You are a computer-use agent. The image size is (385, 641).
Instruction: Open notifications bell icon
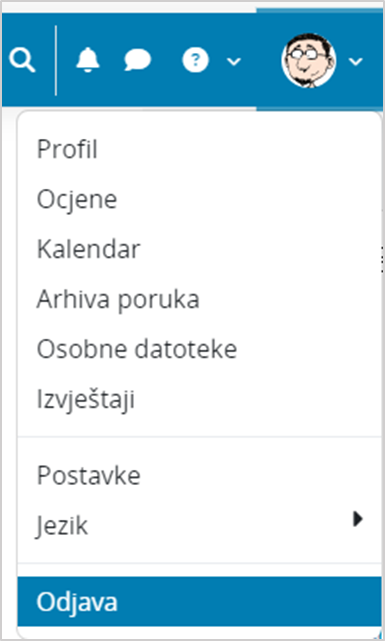88,60
